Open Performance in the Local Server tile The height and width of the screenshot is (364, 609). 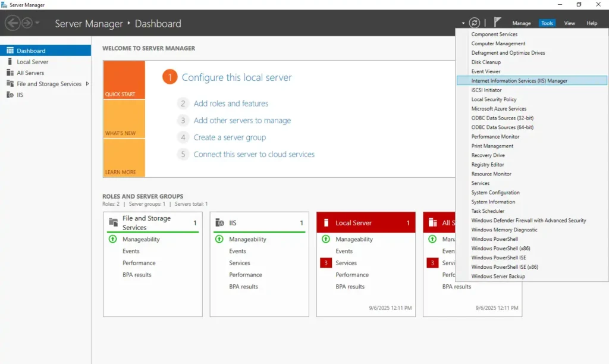click(x=352, y=275)
